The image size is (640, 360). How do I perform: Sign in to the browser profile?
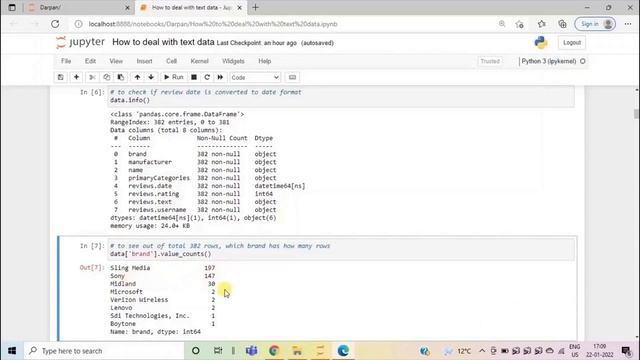click(595, 24)
